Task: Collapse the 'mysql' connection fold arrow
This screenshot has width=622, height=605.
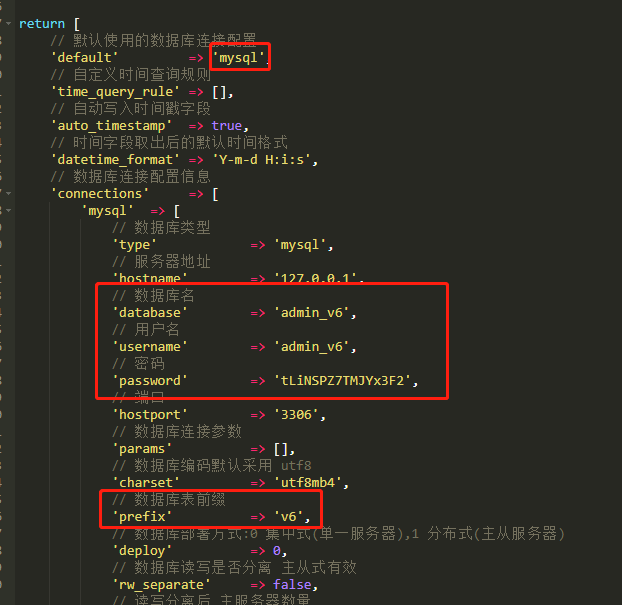Action: pos(9,210)
